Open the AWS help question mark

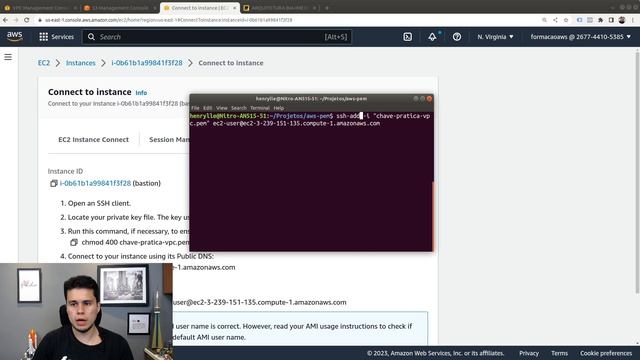point(457,37)
